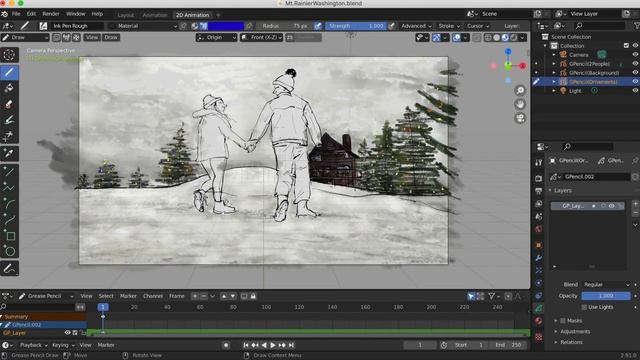Select the Tint tool

(9, 120)
